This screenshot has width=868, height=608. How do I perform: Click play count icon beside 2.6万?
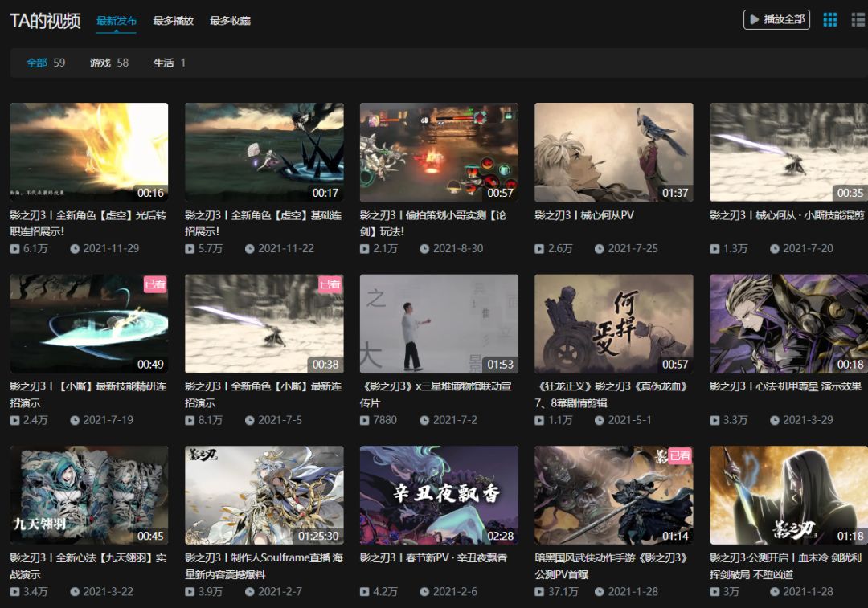(540, 249)
